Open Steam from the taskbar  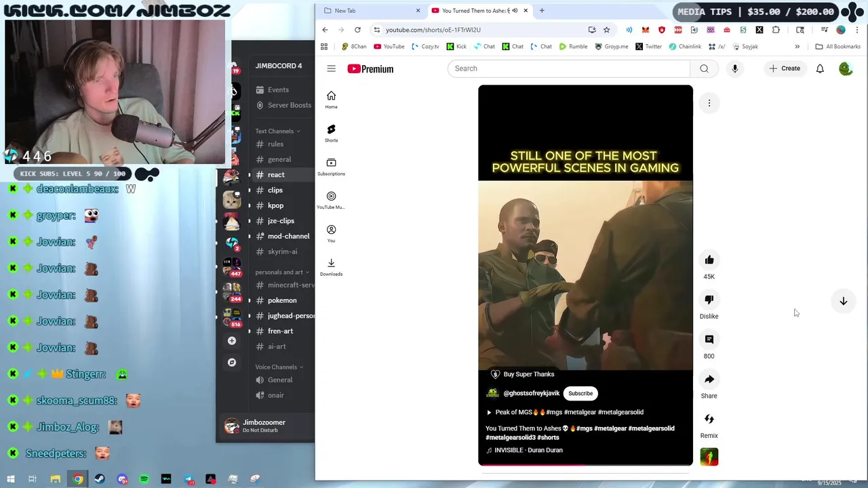100,479
